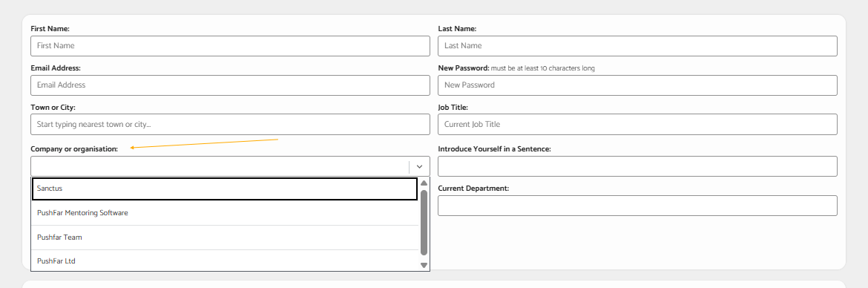Choose Sanctus from the company list
The image size is (868, 288).
coord(225,189)
